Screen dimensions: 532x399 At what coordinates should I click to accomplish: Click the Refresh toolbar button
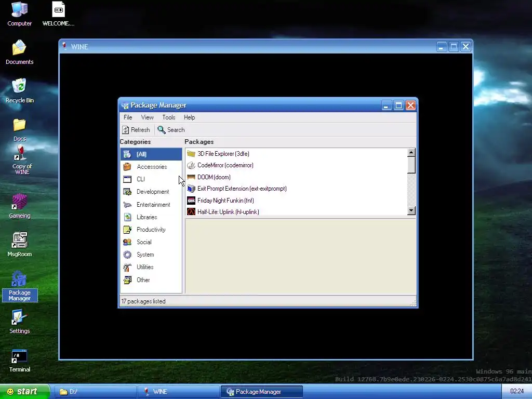(136, 130)
